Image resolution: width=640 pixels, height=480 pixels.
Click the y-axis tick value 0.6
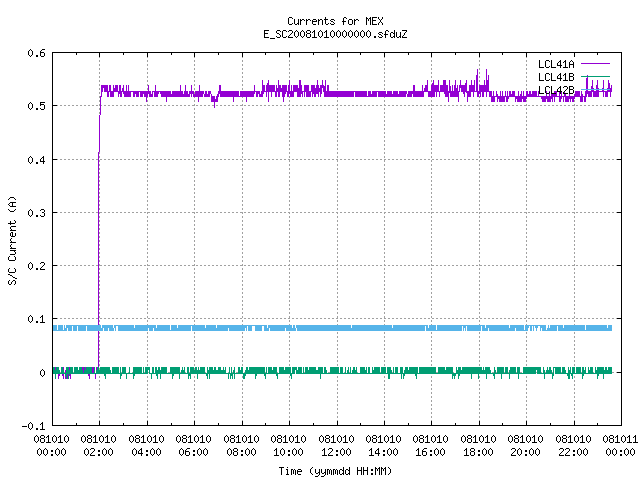coord(36,53)
